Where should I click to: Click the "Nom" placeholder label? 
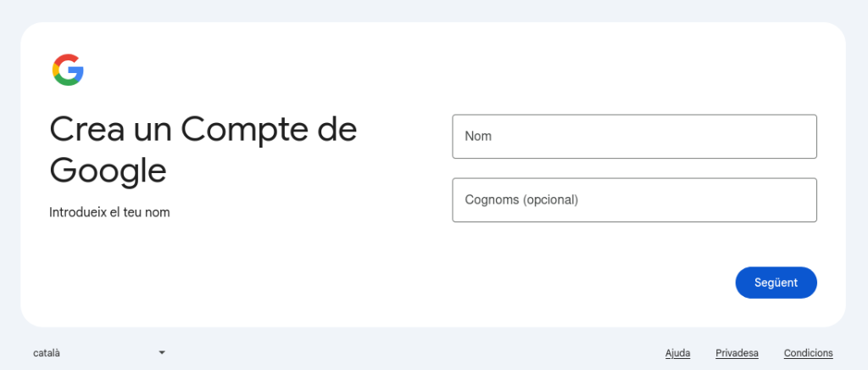coord(478,136)
